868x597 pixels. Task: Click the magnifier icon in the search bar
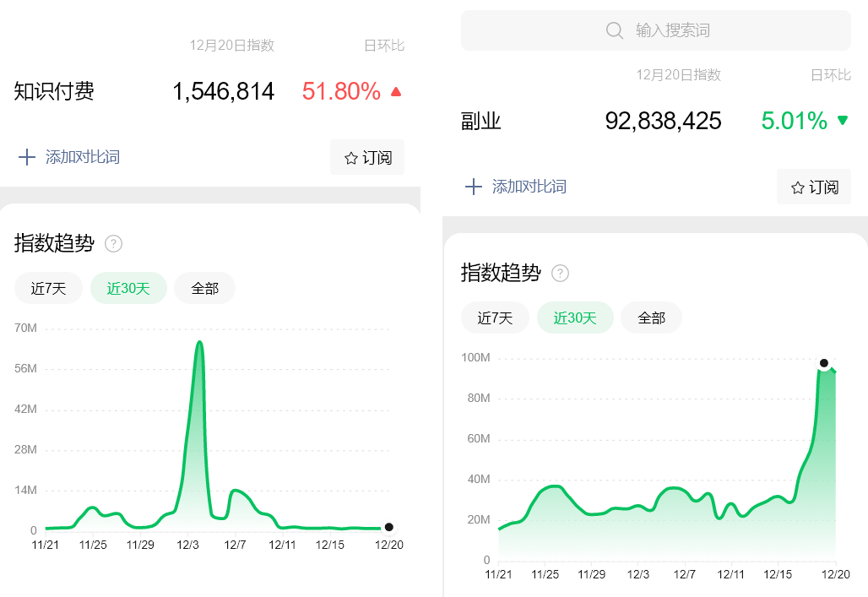pos(614,30)
